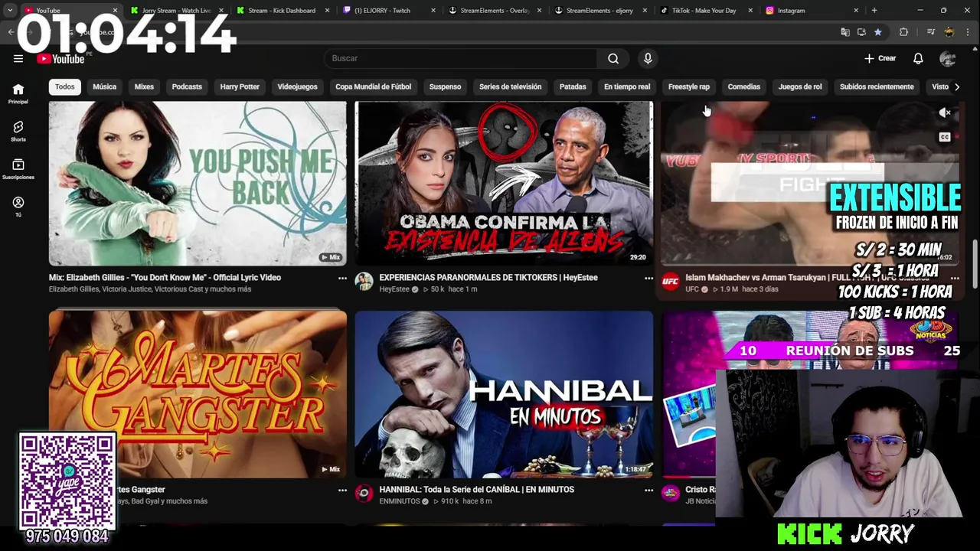This screenshot has width=980, height=551.
Task: Open a new browser tab
Action: [874, 11]
